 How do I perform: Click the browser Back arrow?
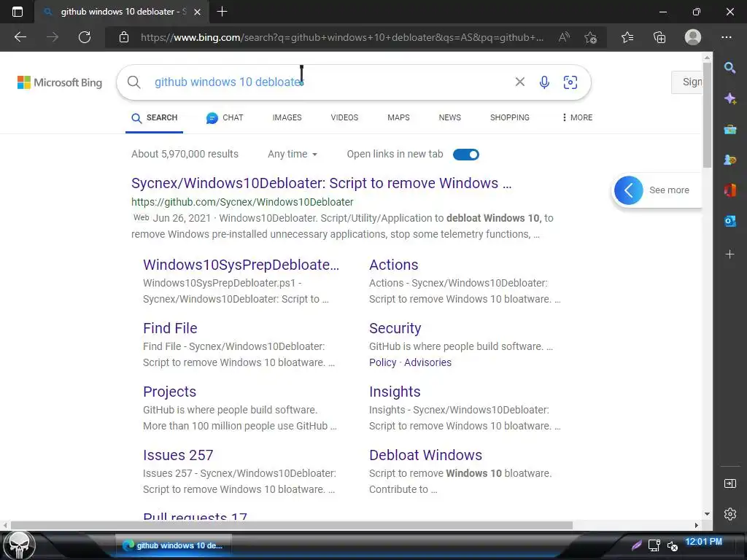click(20, 37)
